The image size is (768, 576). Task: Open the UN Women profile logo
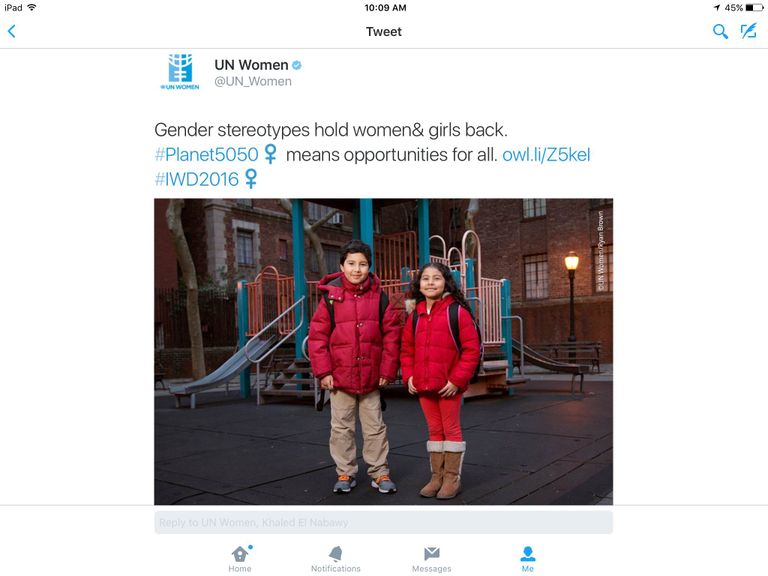point(180,72)
